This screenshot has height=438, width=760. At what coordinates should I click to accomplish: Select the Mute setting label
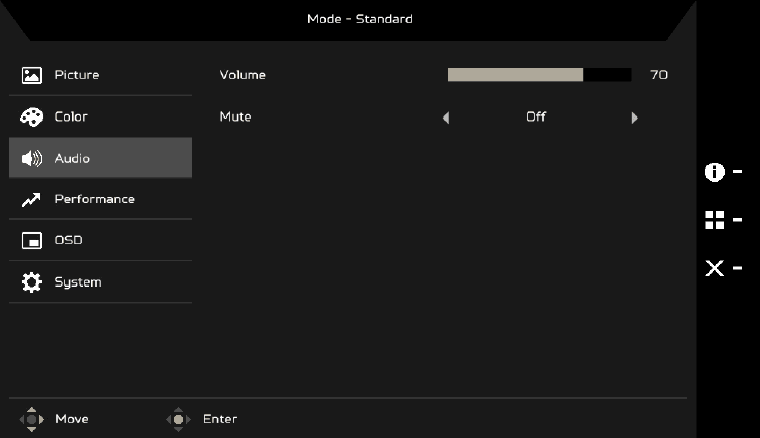pyautogui.click(x=236, y=117)
